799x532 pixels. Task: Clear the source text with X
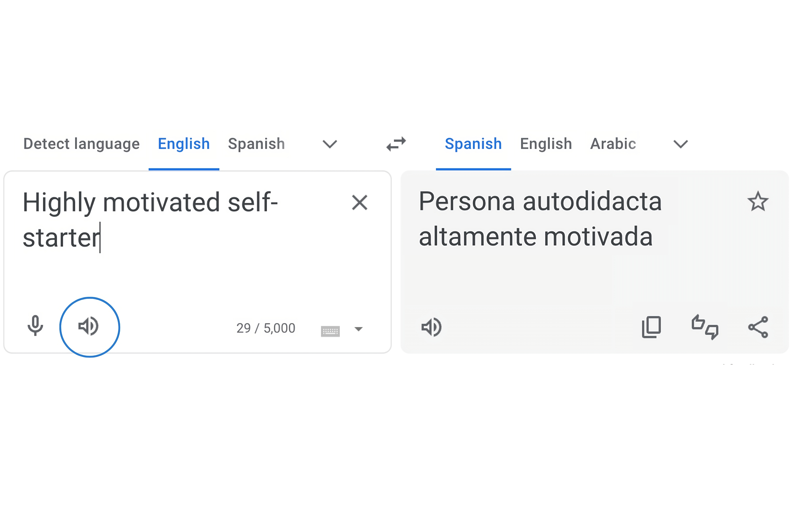click(x=360, y=203)
